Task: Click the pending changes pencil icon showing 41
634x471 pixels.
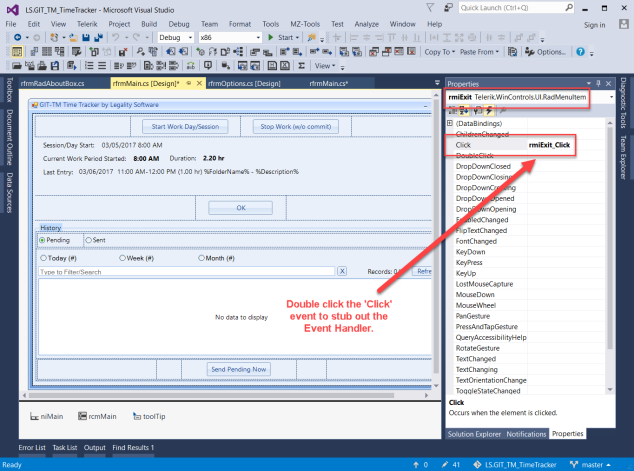Action: (445, 465)
